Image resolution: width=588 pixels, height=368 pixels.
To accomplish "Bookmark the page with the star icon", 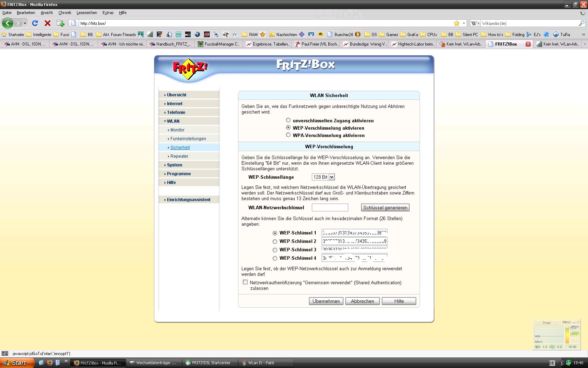I will click(x=457, y=23).
